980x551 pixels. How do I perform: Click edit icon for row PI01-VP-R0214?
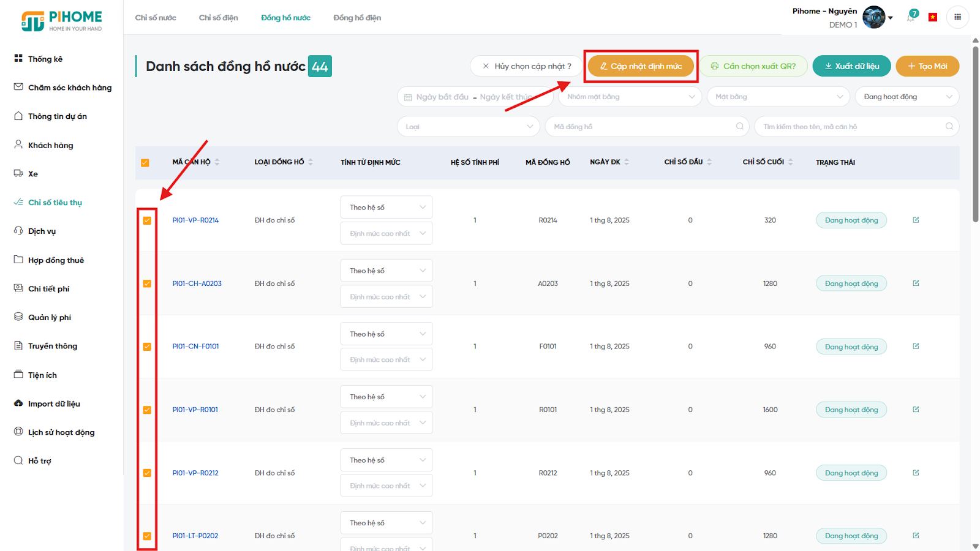(x=916, y=220)
